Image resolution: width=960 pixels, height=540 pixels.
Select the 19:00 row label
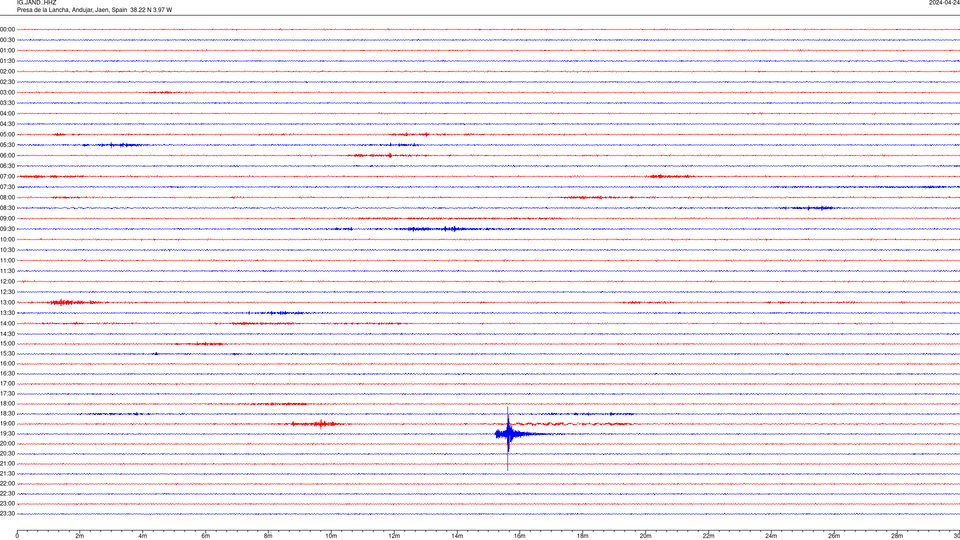[7, 424]
